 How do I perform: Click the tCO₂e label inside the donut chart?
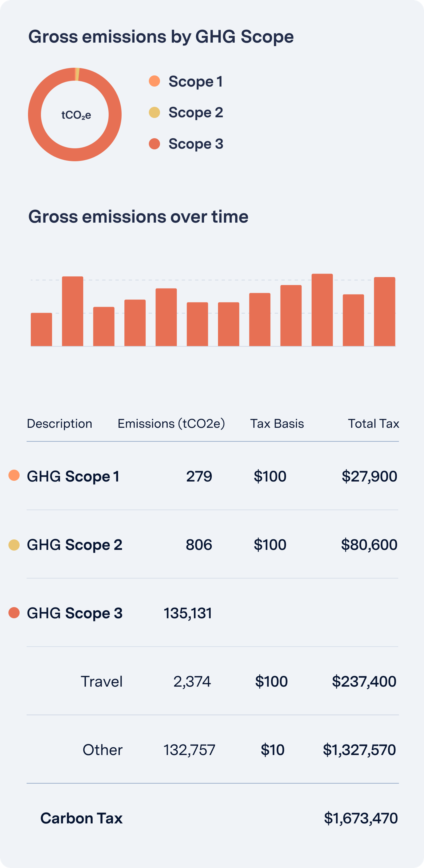(76, 115)
